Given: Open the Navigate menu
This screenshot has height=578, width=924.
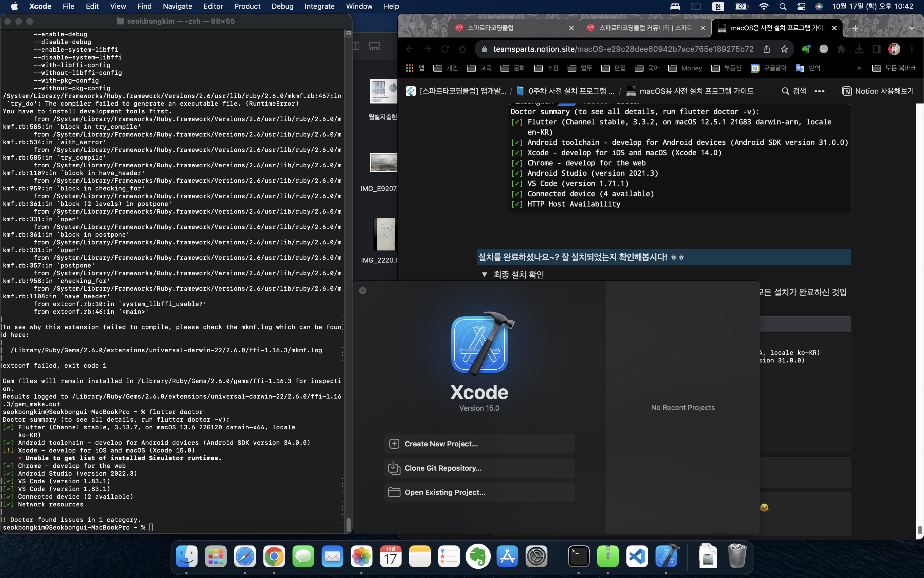Looking at the screenshot, I should point(177,7).
